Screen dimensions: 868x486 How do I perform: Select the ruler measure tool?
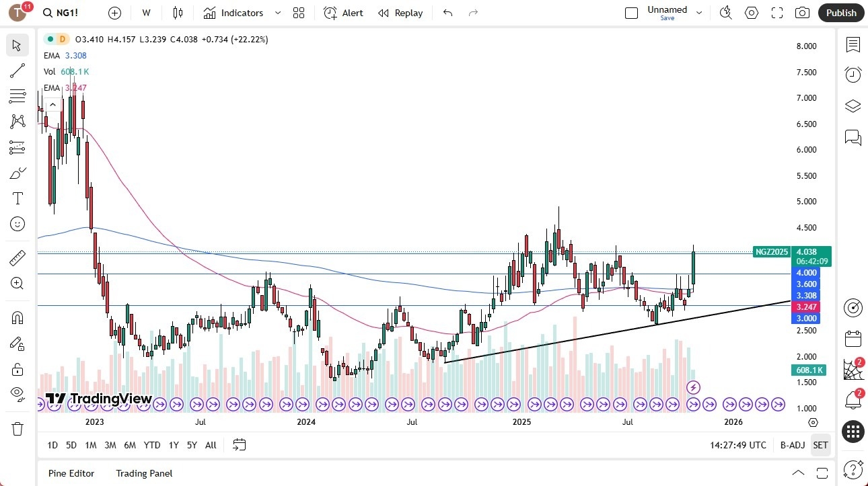click(x=17, y=257)
